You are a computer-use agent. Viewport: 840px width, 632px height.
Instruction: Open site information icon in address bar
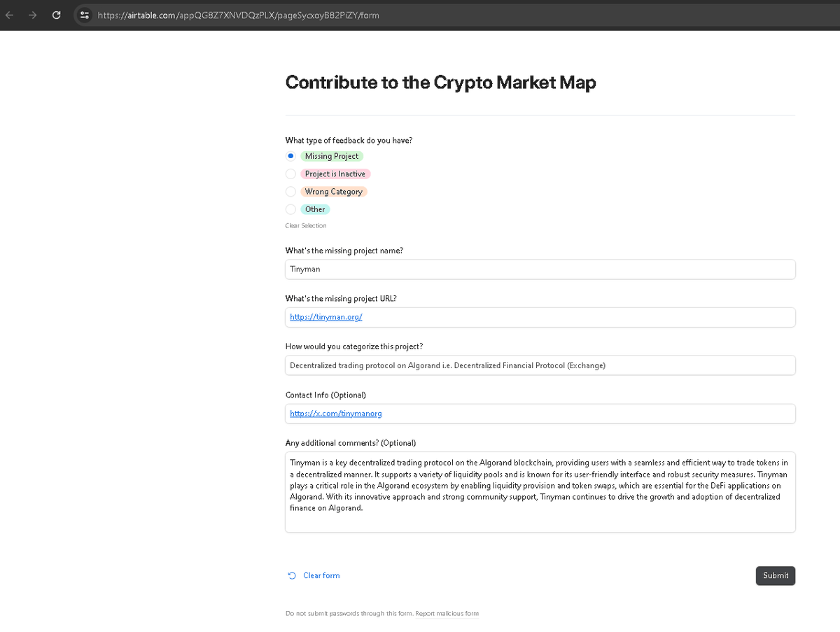point(84,15)
